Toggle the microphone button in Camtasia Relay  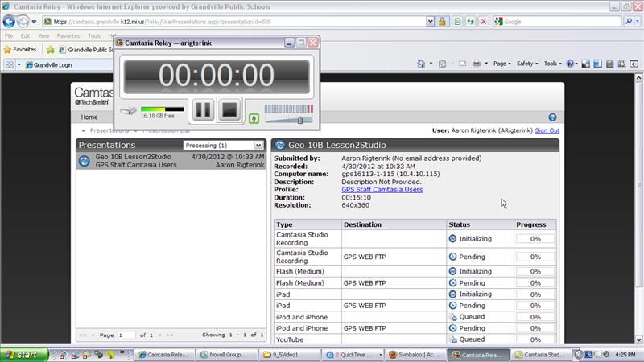pyautogui.click(x=254, y=119)
